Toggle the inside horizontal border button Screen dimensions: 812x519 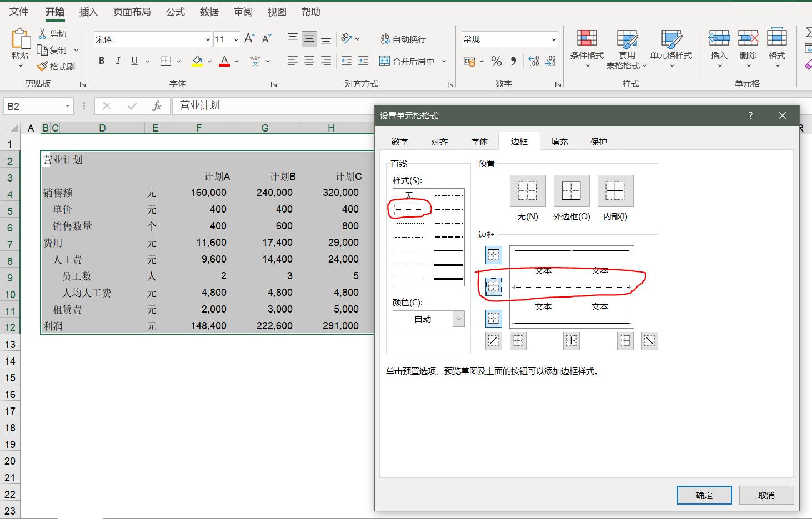(x=493, y=287)
